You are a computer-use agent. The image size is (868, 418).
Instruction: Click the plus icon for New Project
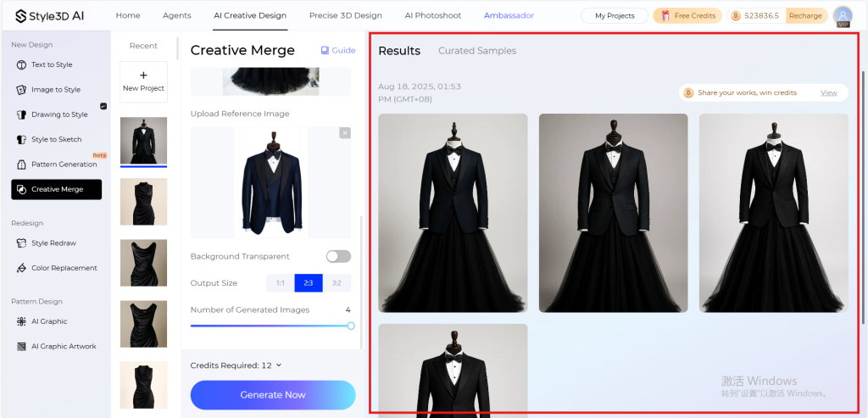[143, 75]
